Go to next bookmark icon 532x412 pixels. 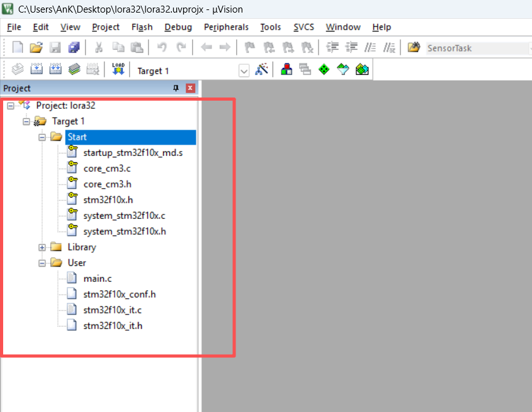[288, 47]
